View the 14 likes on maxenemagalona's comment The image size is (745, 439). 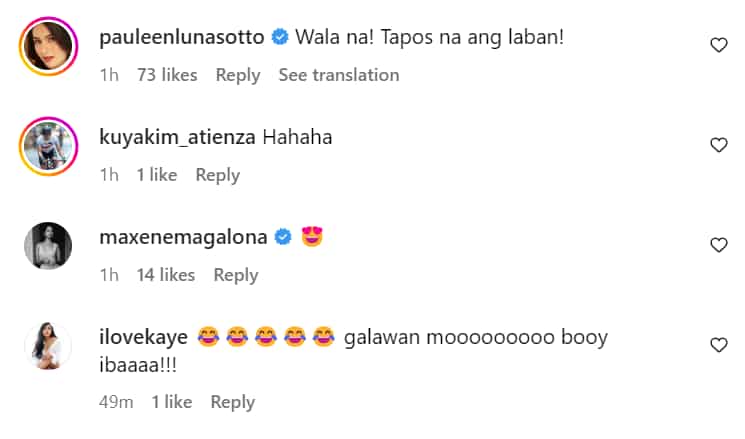(x=166, y=275)
